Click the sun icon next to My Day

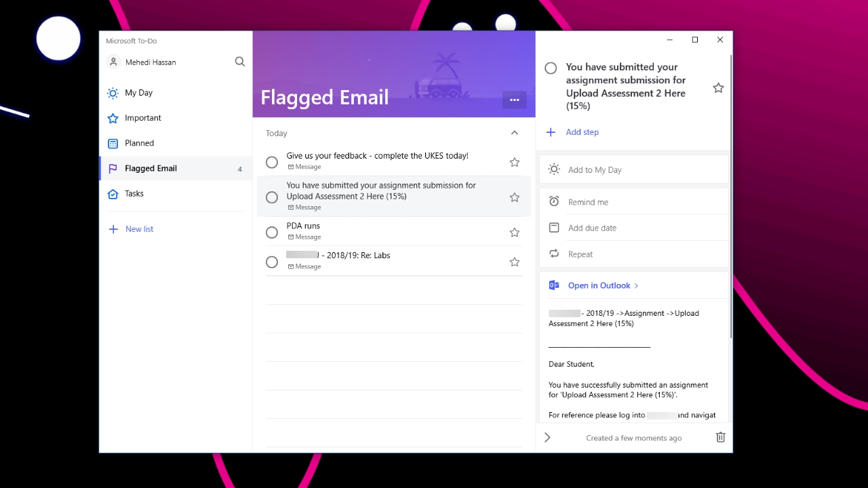(x=113, y=93)
